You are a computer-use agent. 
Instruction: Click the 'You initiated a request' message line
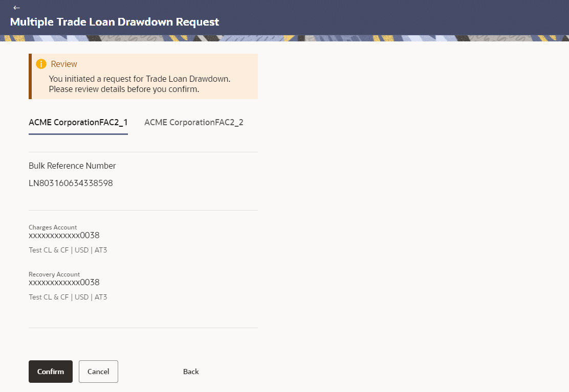point(140,79)
